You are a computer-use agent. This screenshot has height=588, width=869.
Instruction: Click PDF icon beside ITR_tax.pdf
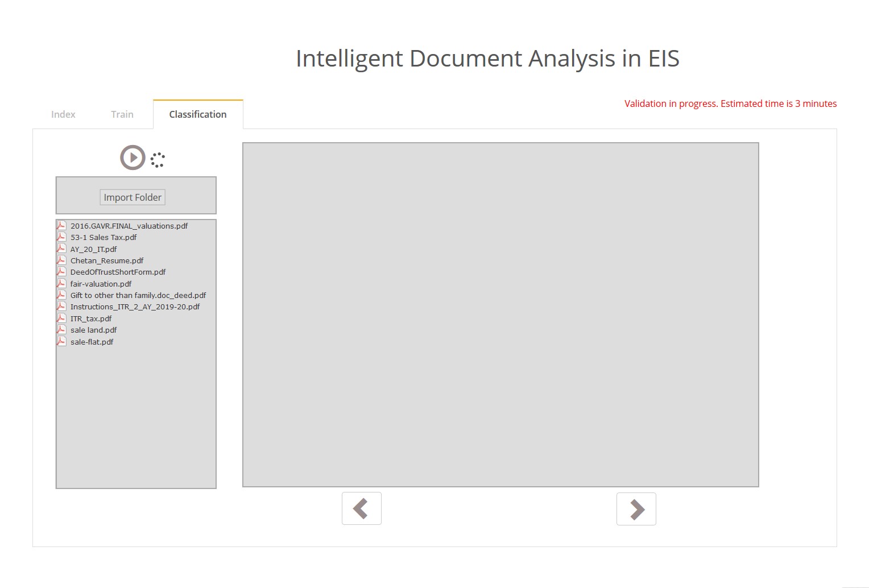tap(61, 318)
